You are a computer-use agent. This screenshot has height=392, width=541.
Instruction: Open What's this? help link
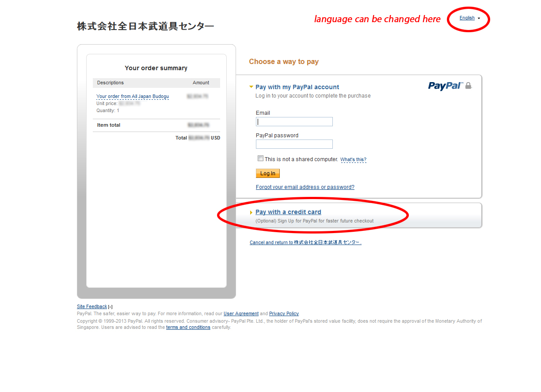tap(353, 159)
